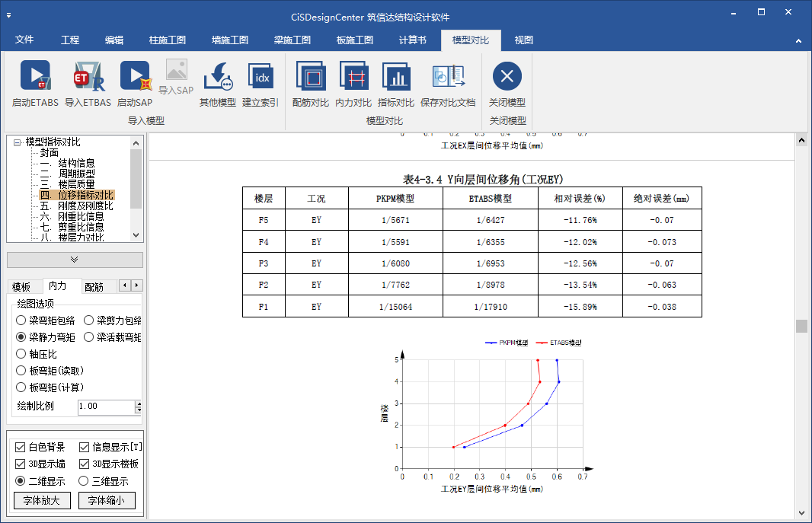Open the 文件 menu

[x=24, y=40]
